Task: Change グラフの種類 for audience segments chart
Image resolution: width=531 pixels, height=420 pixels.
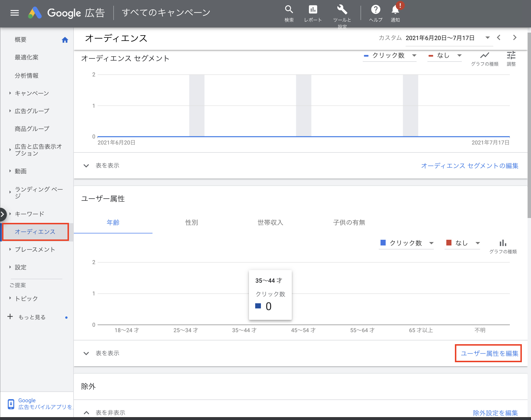Action: [x=485, y=56]
